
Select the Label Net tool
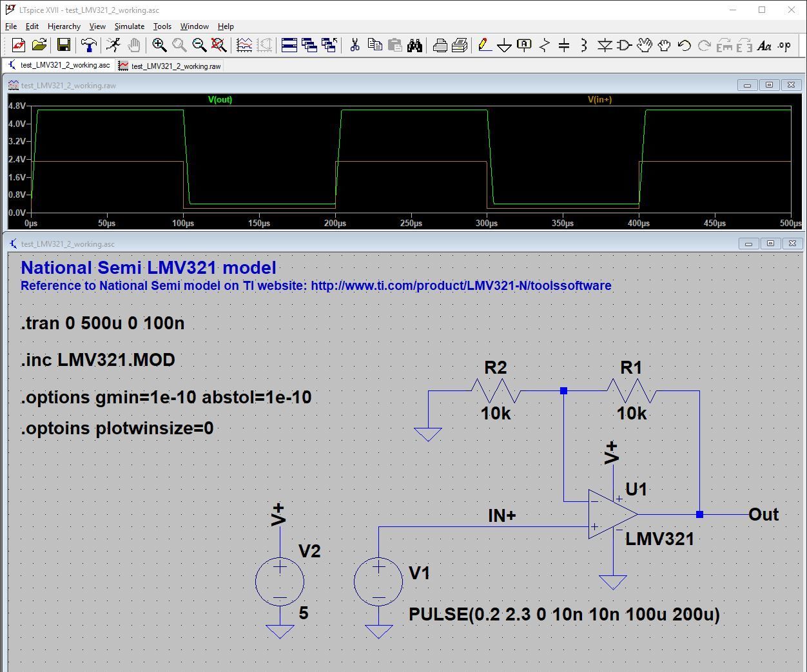[523, 45]
